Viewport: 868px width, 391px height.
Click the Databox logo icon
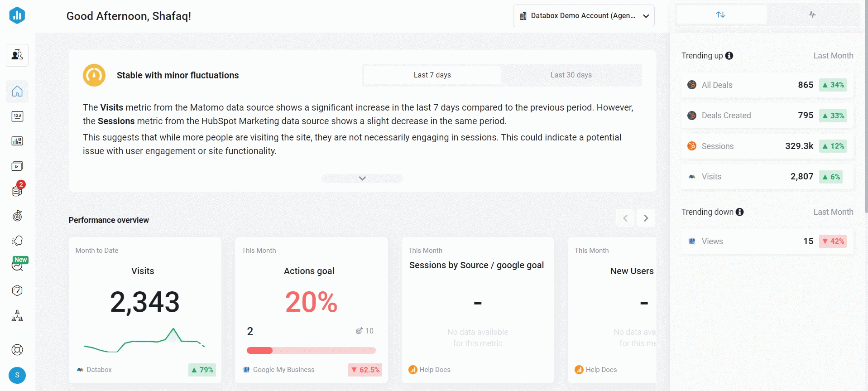click(x=17, y=15)
